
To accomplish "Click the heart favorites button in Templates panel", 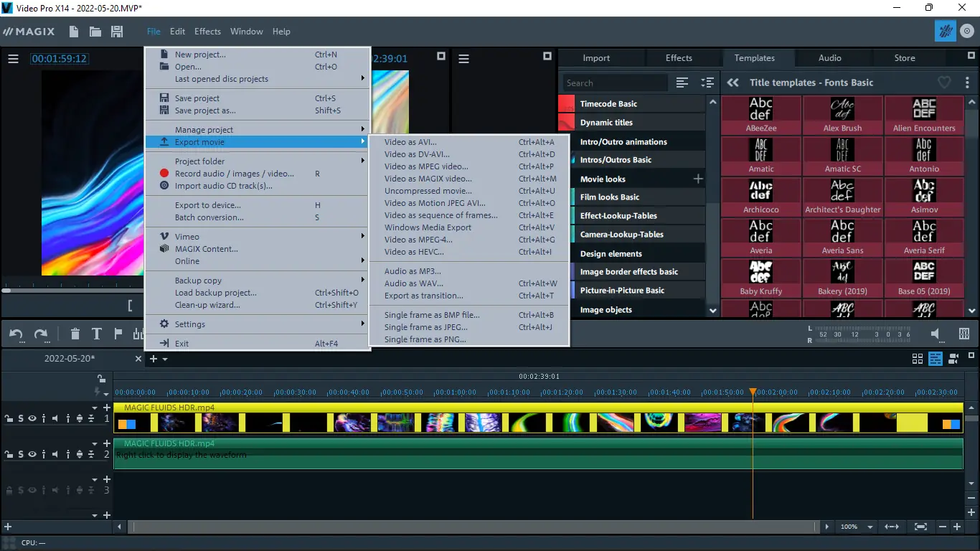I will coord(945,82).
